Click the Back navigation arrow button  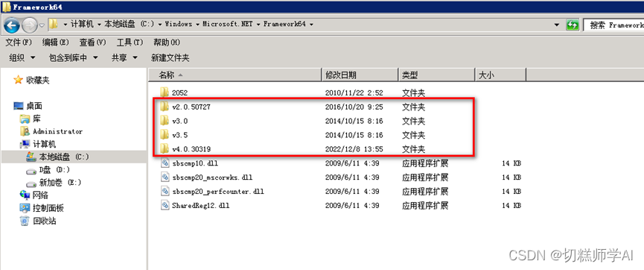coord(11,25)
